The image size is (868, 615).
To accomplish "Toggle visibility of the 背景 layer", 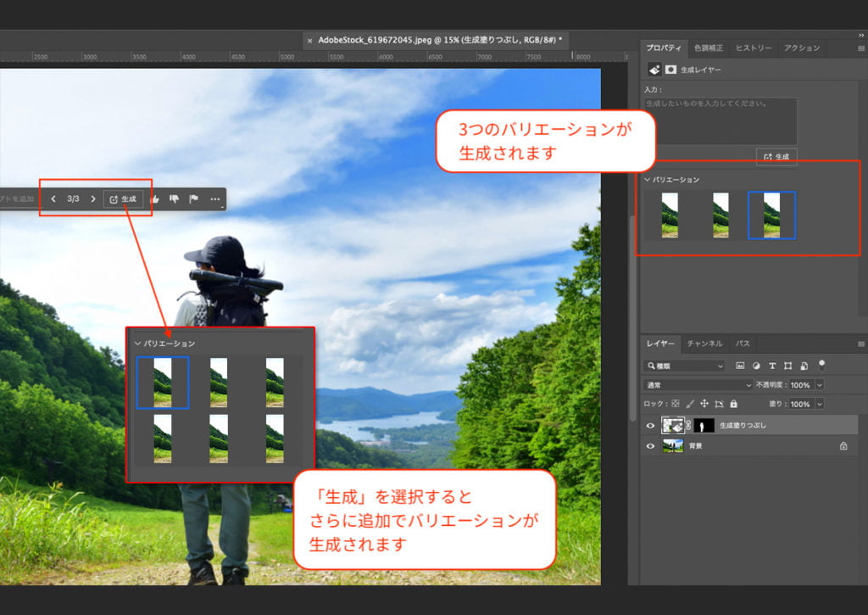I will [x=651, y=445].
